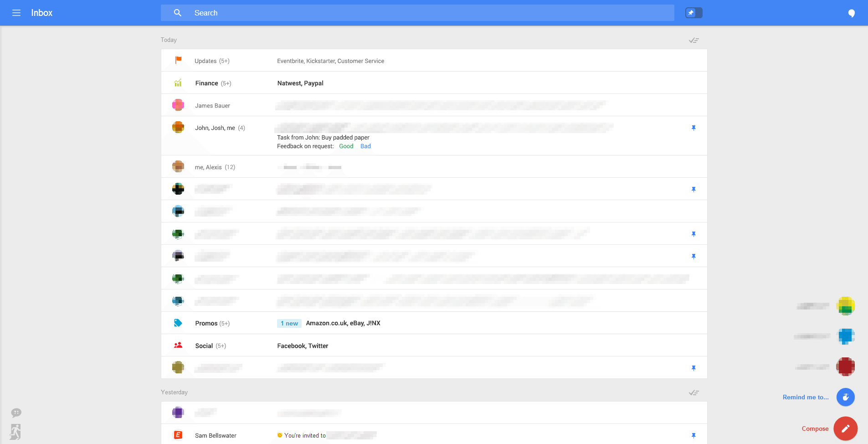
Task: Sweep Yesterday's emails using the checkmark icon
Action: [693, 392]
